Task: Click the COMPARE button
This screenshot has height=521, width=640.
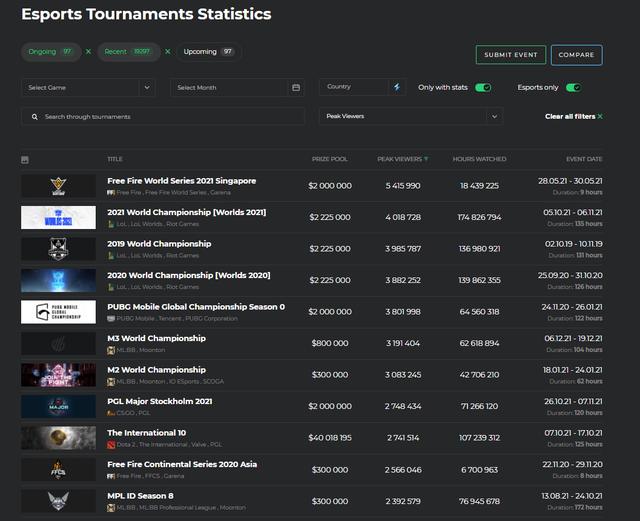Action: tap(576, 55)
